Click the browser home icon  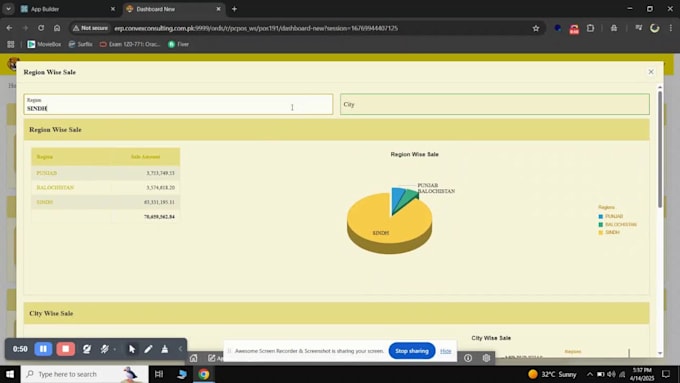click(x=57, y=28)
